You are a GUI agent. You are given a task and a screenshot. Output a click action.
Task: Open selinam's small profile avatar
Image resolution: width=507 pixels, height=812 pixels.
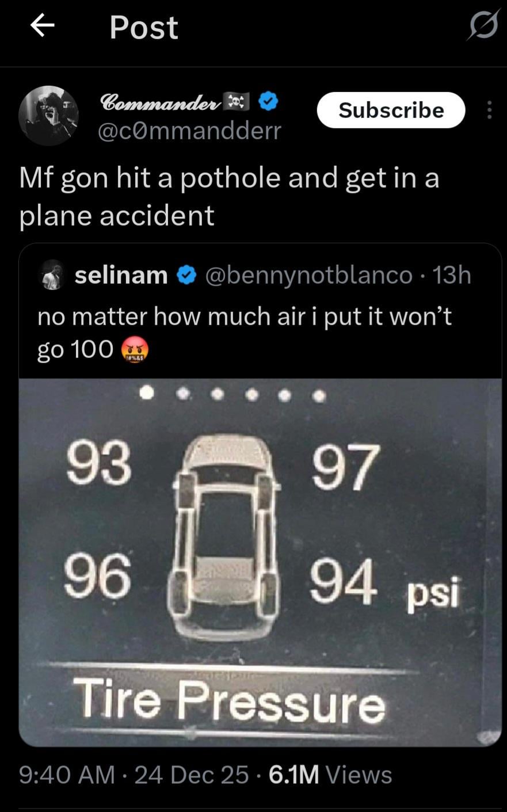click(52, 275)
